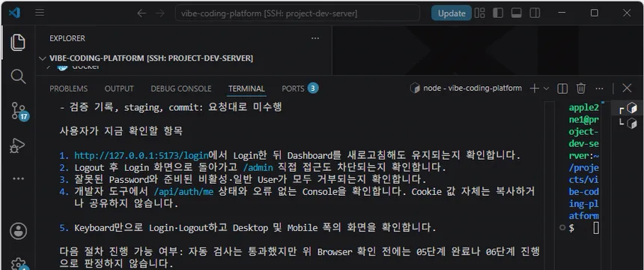Close the terminal panel

627,88
